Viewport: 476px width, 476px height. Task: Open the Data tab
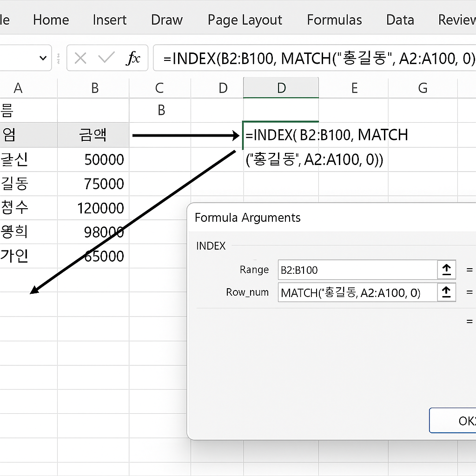pyautogui.click(x=399, y=20)
